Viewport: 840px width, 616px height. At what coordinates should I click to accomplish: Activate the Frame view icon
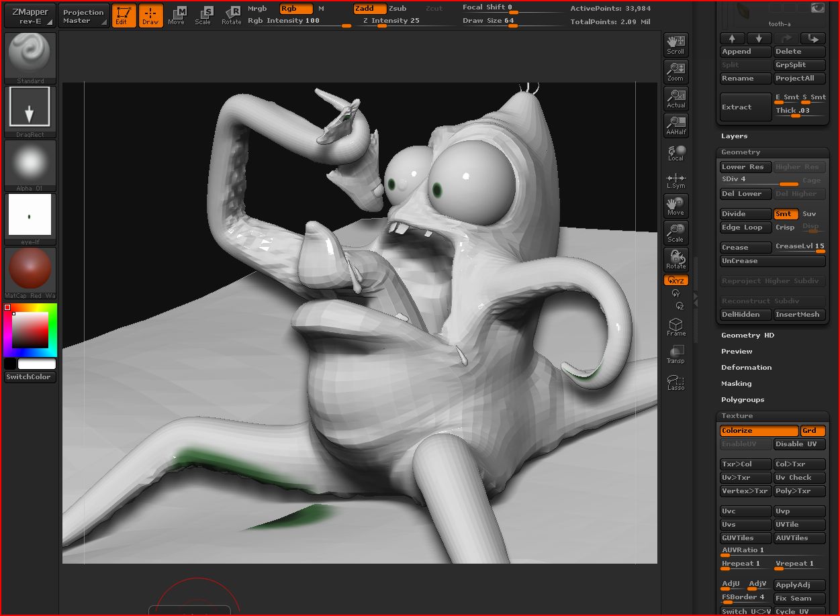[675, 327]
